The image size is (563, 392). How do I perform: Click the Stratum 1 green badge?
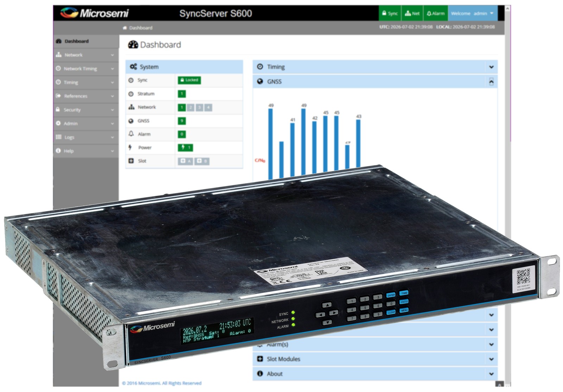point(182,94)
